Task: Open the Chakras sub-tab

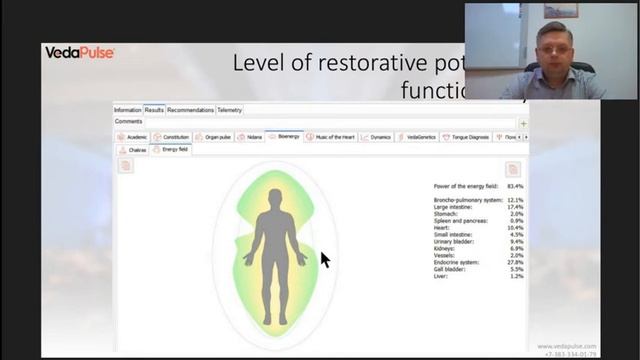Action: [133, 150]
